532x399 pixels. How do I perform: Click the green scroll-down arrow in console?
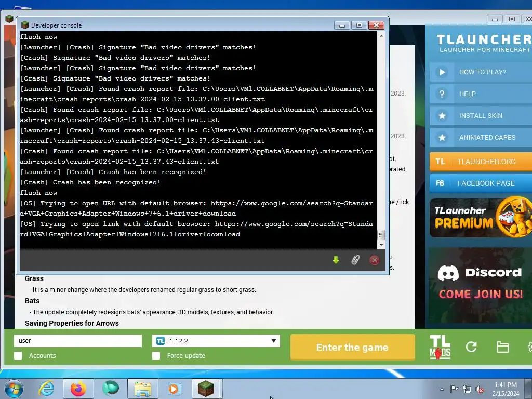pos(336,260)
